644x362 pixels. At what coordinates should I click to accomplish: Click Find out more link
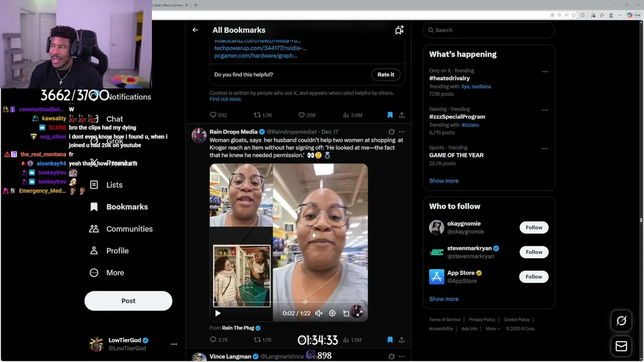pyautogui.click(x=225, y=99)
